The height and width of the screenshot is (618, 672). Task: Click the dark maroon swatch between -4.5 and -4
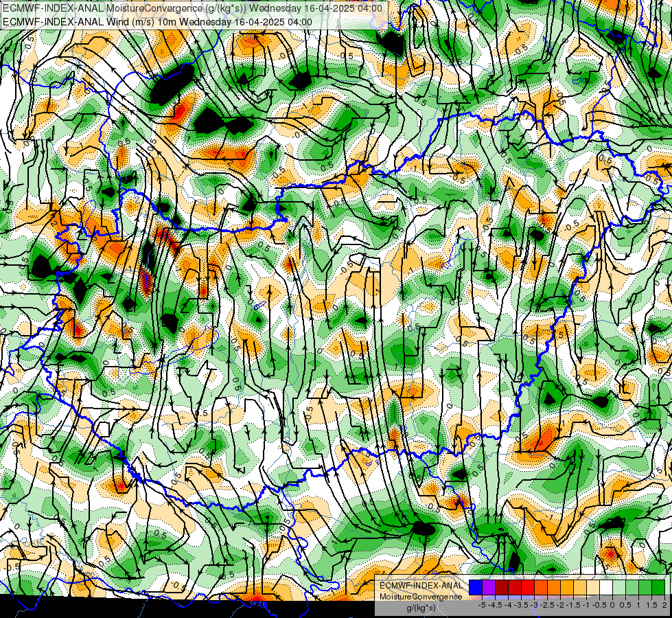[x=502, y=587]
